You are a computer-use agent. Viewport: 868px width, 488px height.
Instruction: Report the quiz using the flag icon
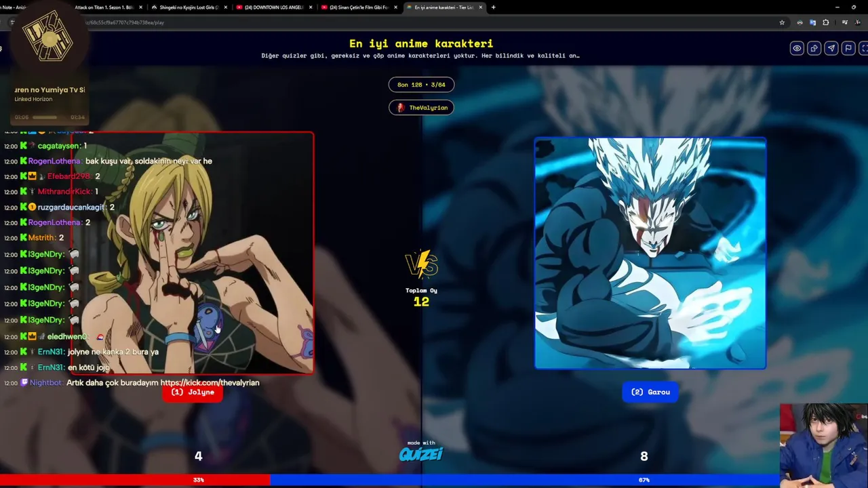pos(848,48)
